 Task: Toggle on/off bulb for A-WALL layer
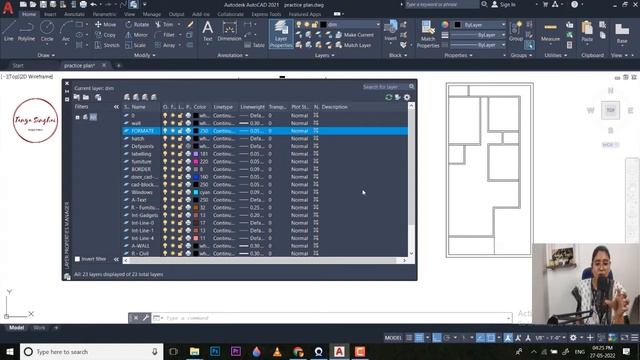point(165,246)
